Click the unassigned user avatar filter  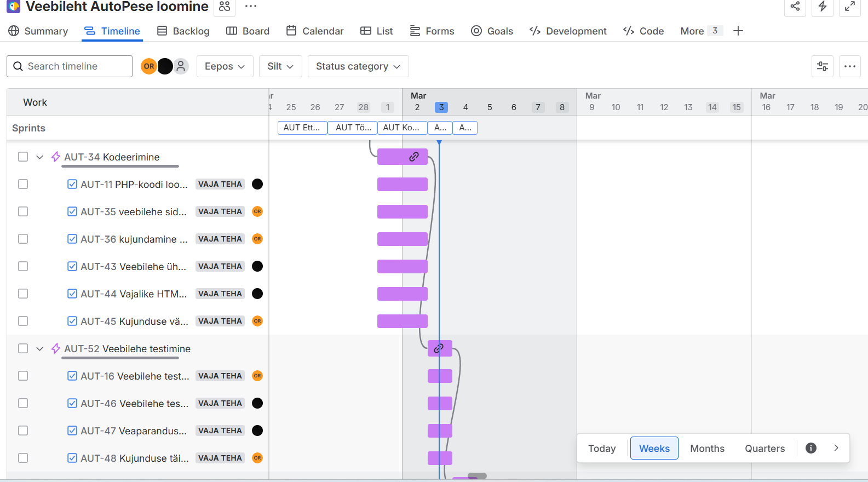tap(181, 66)
